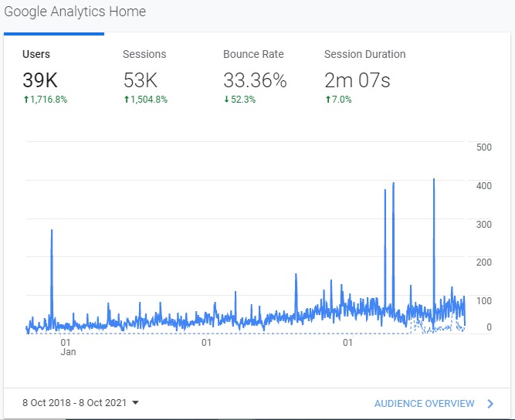Switch to the Session Duration metric tab
Screen dimensions: 515x420
pyautogui.click(x=364, y=76)
